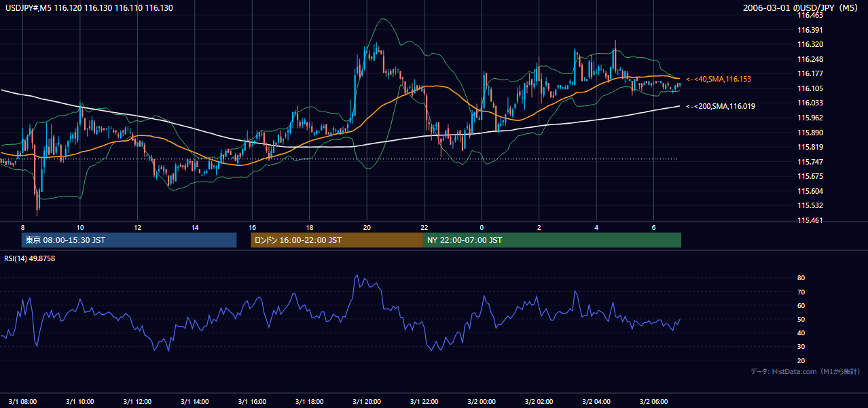This screenshot has height=408, width=868.
Task: Click the price level 115.675
Action: click(810, 176)
